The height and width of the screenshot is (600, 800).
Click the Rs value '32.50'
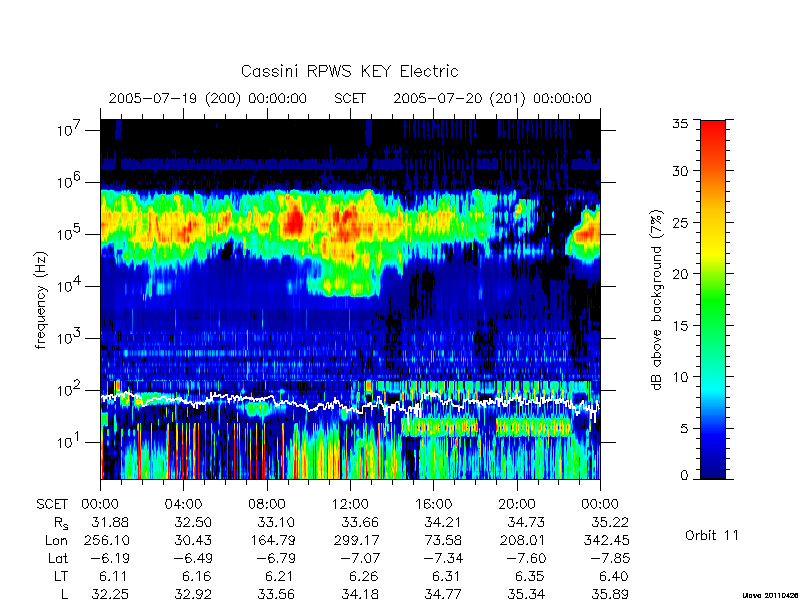[x=193, y=522]
